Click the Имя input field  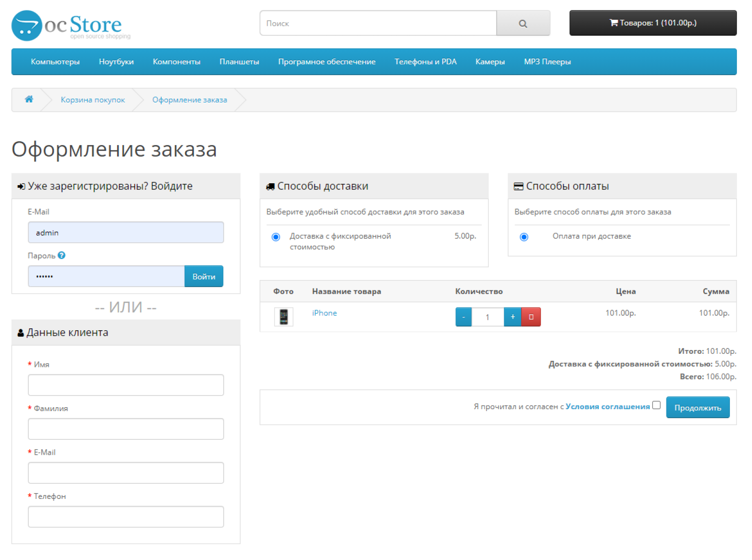pos(126,385)
